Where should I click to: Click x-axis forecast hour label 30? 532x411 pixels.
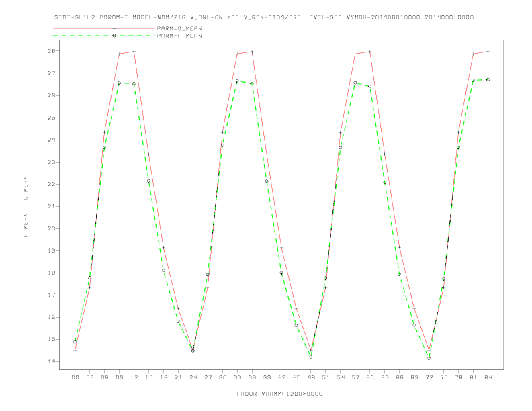(x=222, y=377)
